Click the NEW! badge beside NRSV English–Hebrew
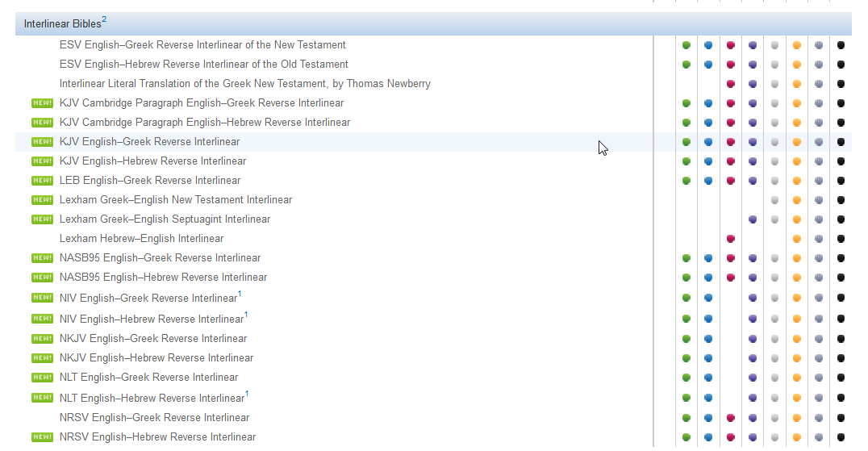The height and width of the screenshot is (451, 868). [42, 436]
